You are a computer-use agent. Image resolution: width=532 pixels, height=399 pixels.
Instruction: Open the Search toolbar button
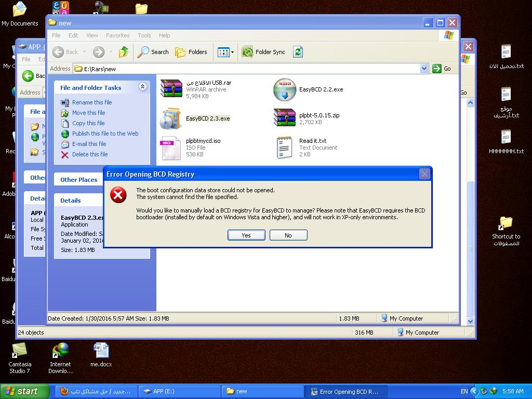pos(153,52)
